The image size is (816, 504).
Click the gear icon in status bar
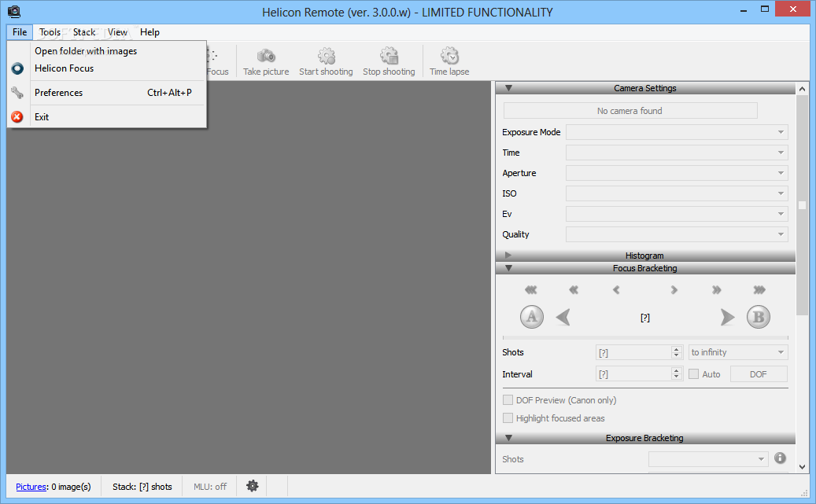[253, 486]
